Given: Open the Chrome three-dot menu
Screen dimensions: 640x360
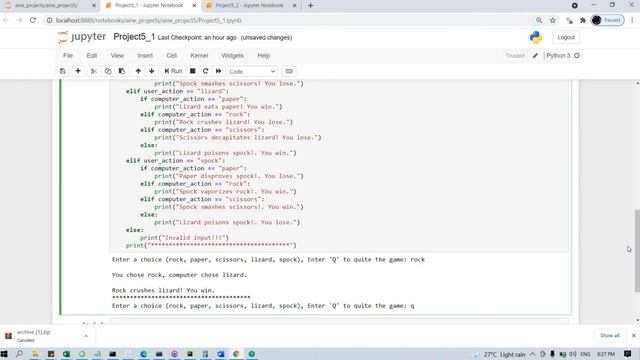Looking at the screenshot, I should point(632,20).
